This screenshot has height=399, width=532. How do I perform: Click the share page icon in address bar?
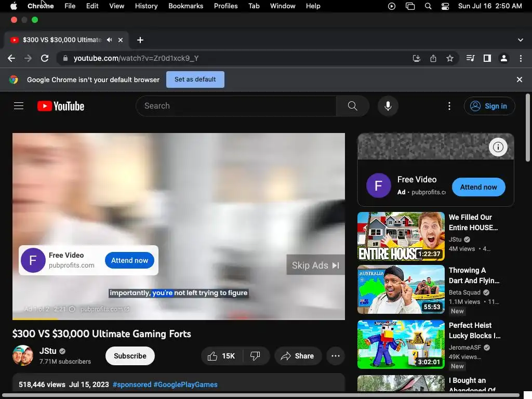[x=433, y=58]
